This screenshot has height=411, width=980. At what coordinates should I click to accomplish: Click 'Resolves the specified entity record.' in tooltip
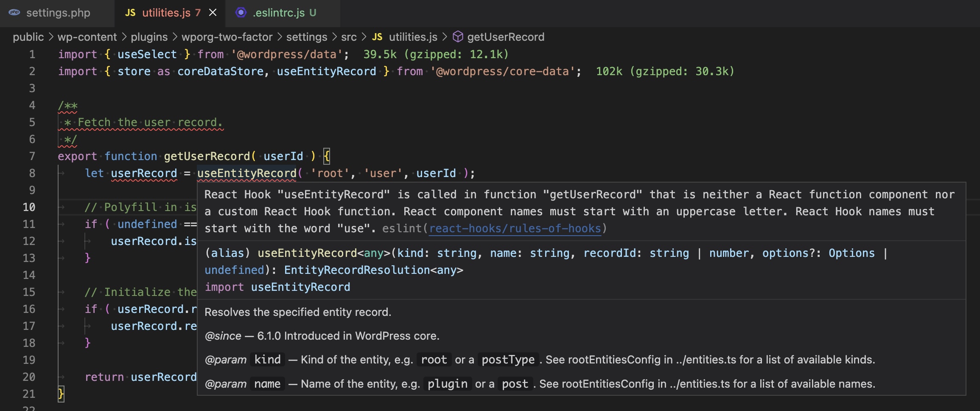point(298,312)
